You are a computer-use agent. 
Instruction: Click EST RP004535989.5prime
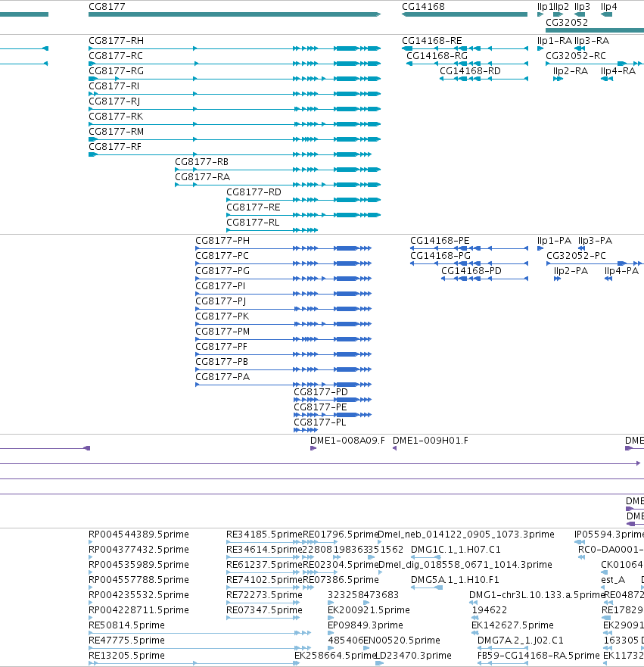click(138, 565)
